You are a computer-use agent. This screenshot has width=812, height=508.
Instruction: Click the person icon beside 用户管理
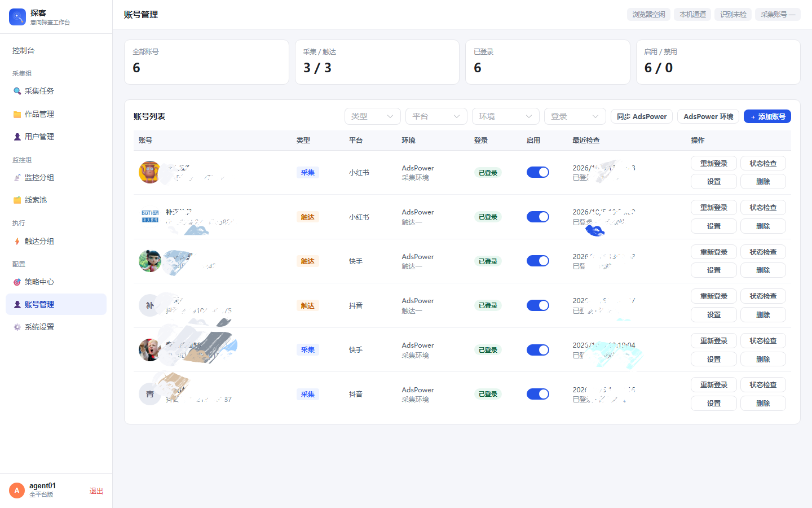pyautogui.click(x=17, y=137)
